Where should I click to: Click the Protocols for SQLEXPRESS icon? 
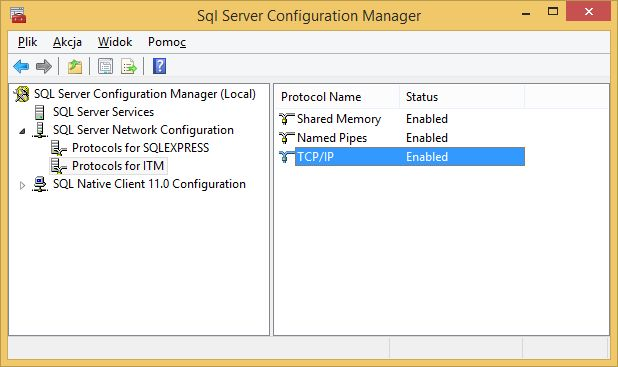point(59,148)
